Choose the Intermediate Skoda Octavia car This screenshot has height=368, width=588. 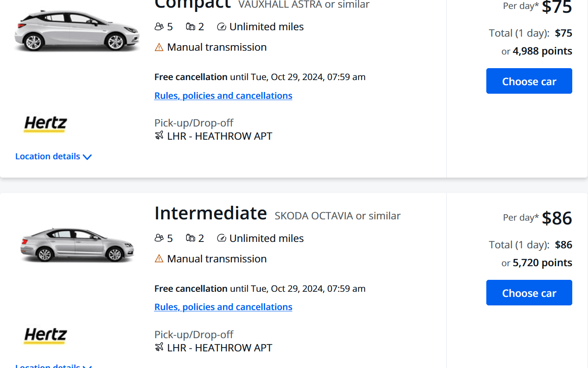pos(529,293)
